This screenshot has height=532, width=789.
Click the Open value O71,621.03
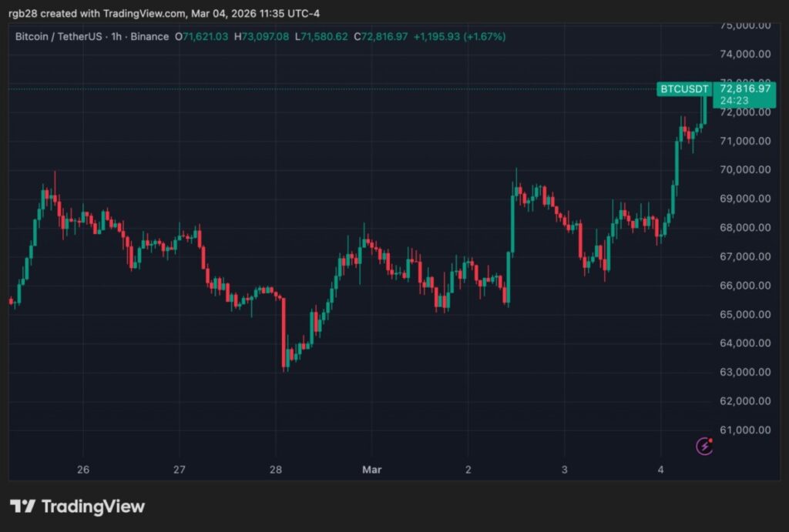pyautogui.click(x=201, y=36)
